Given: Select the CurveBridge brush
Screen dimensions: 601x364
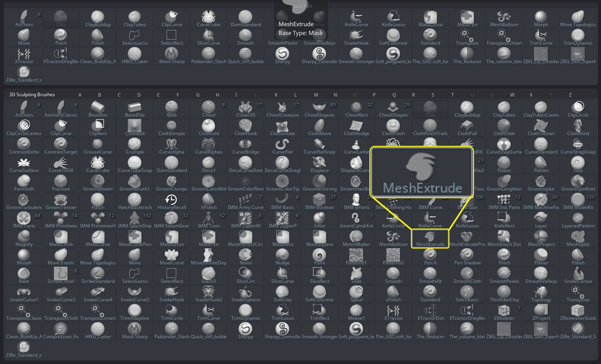Looking at the screenshot, I should pyautogui.click(x=245, y=147).
